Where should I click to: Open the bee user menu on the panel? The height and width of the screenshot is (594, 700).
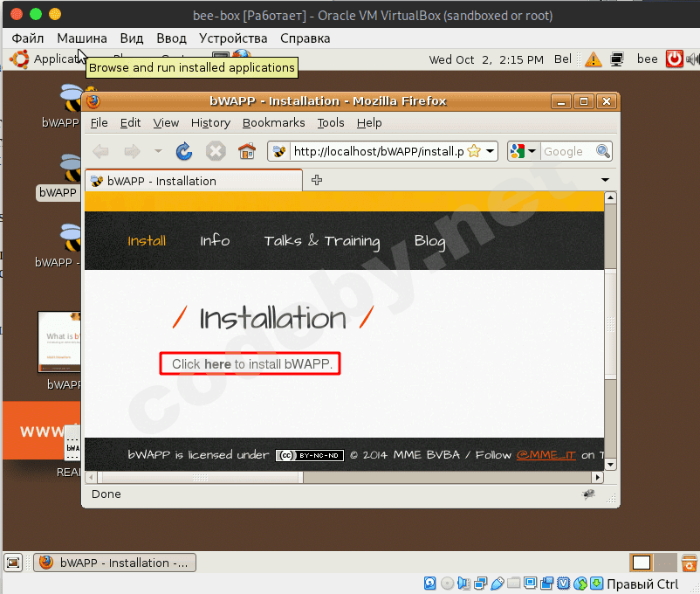click(x=647, y=59)
